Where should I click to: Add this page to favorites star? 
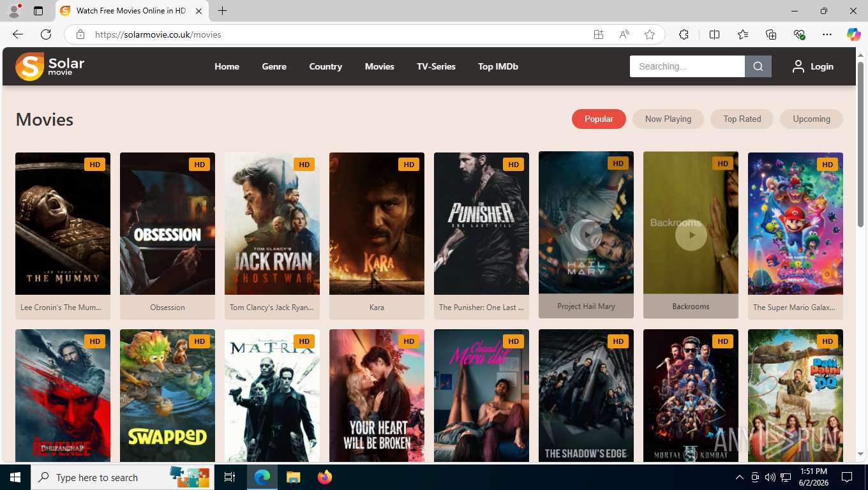click(x=650, y=34)
